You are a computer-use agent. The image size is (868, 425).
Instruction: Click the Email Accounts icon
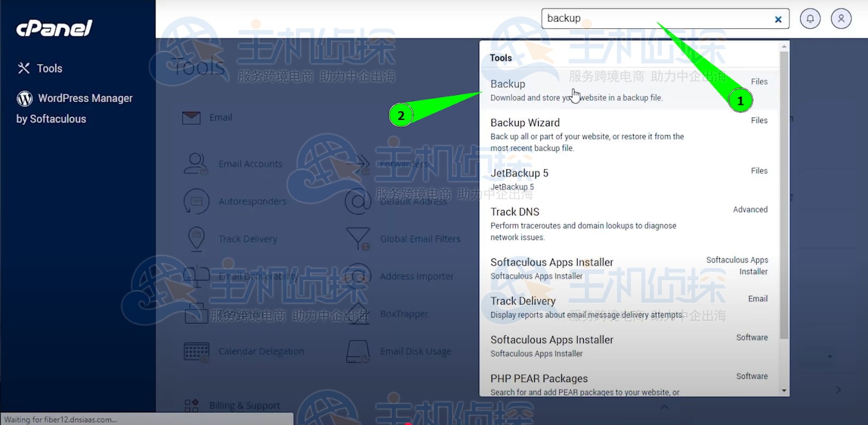[196, 163]
